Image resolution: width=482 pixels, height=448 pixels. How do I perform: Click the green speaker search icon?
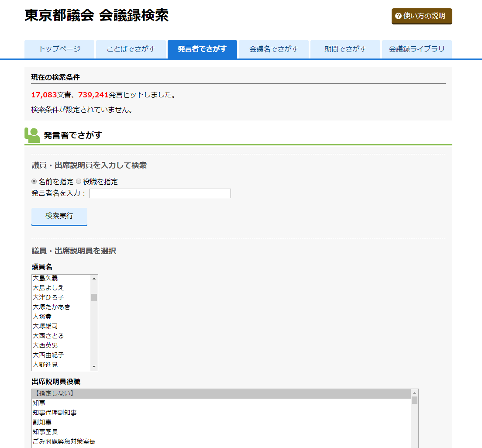tap(32, 135)
